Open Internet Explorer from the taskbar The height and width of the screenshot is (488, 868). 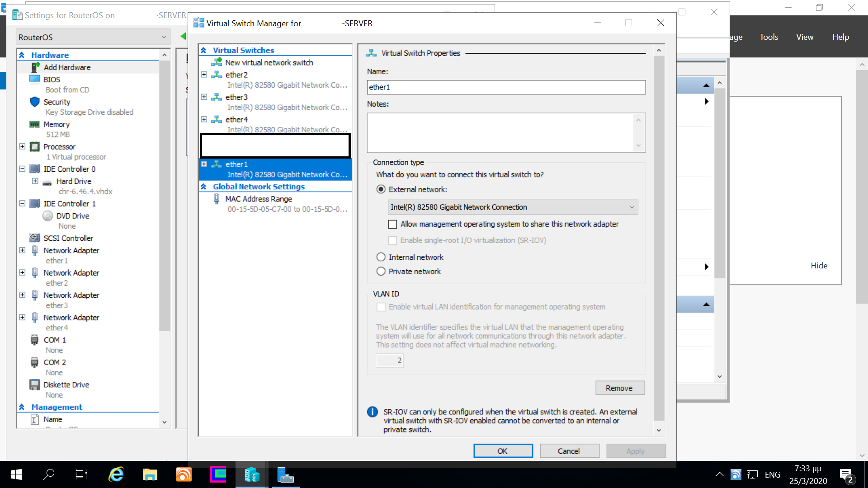[116, 474]
